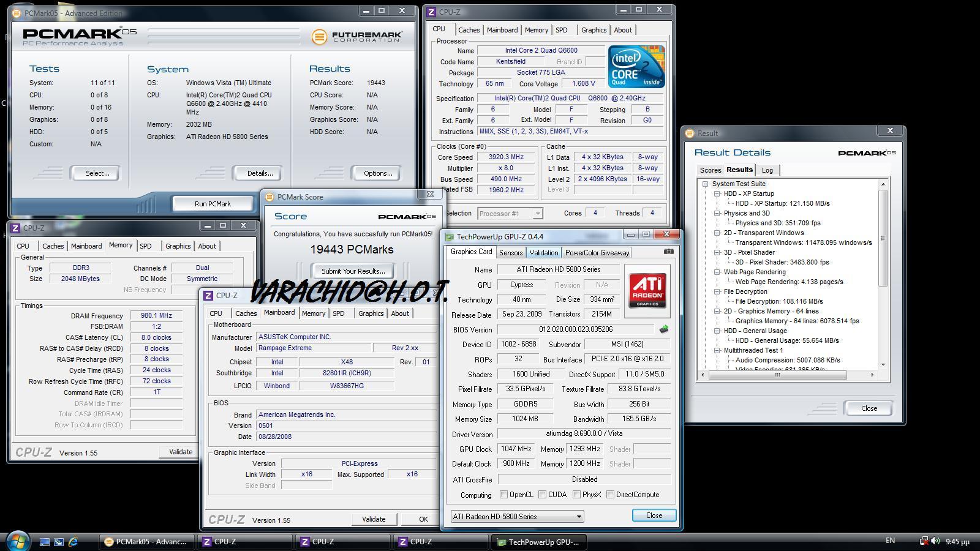Select the Transparent Windows result line
This screenshot has width=980, height=551.
pyautogui.click(x=804, y=242)
